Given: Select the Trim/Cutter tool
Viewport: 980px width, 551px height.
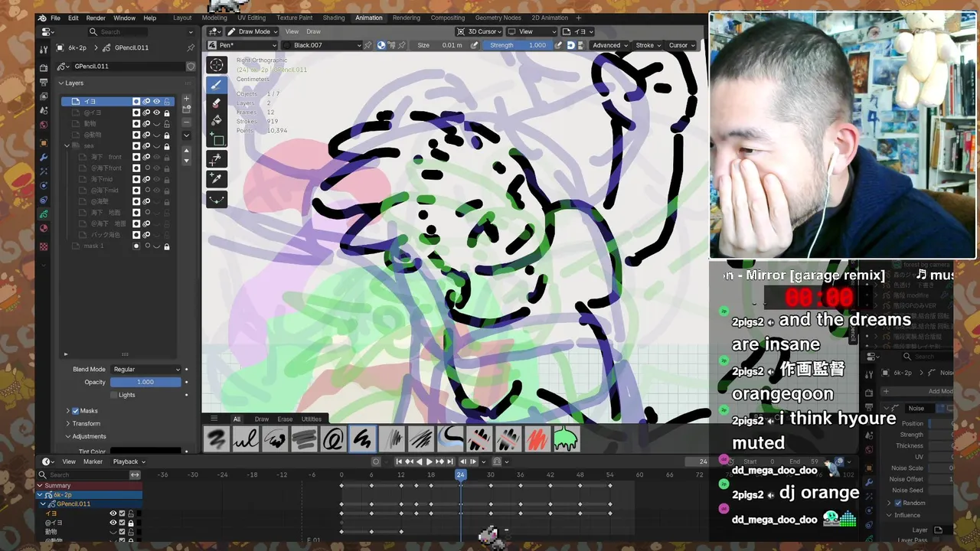Looking at the screenshot, I should pyautogui.click(x=217, y=159).
